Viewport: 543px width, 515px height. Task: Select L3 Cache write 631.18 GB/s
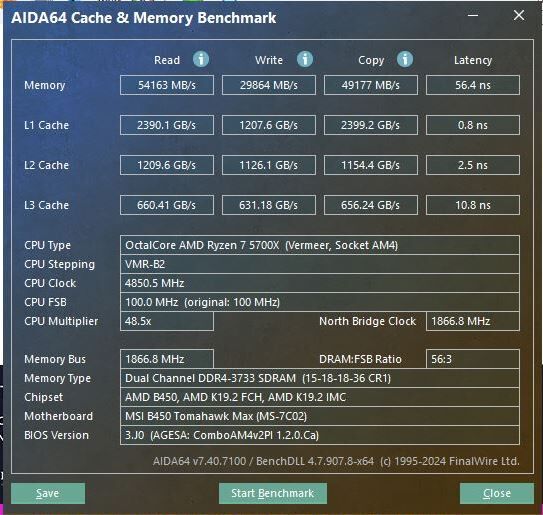269,205
